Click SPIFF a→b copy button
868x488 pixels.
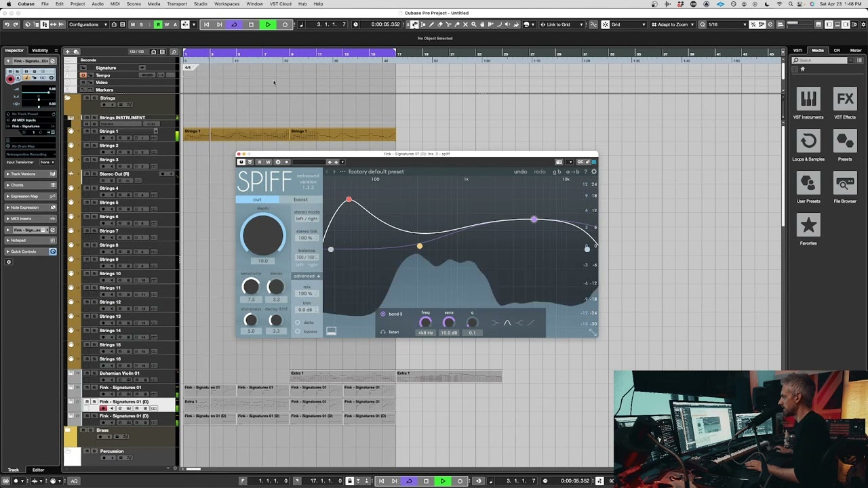[572, 171]
